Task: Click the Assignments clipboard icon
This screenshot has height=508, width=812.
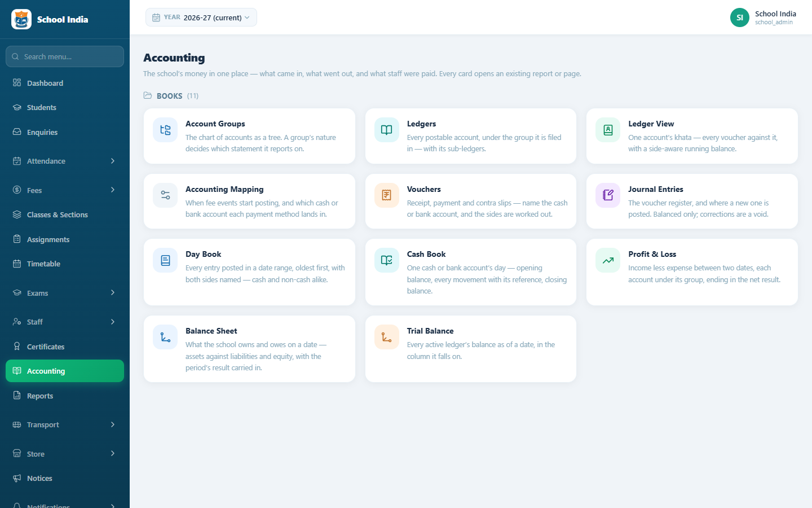Action: 17,239
